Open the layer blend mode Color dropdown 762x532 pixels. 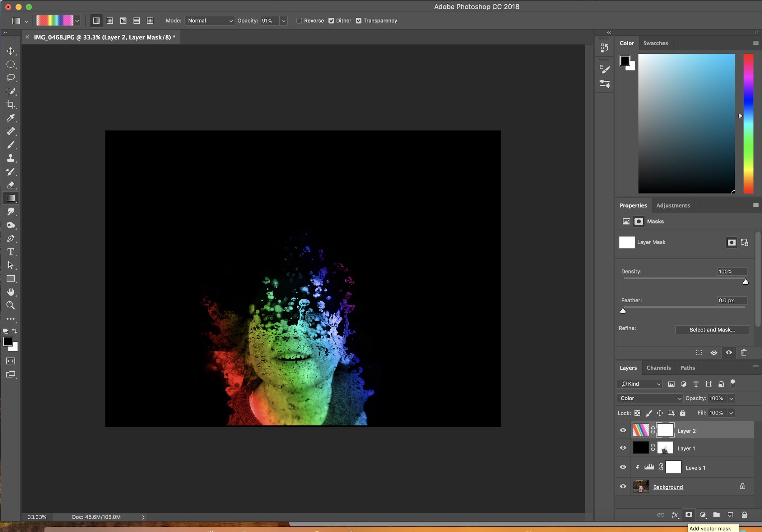pyautogui.click(x=650, y=398)
